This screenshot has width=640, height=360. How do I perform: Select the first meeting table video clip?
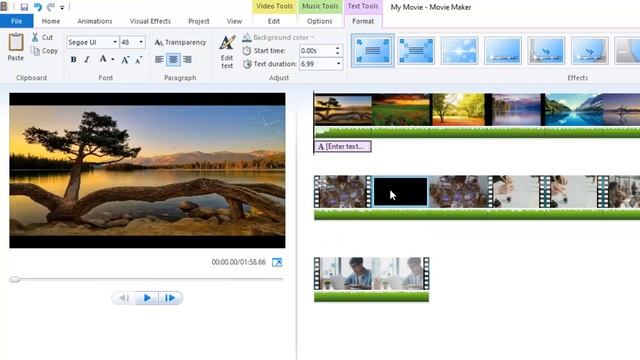pos(343,192)
